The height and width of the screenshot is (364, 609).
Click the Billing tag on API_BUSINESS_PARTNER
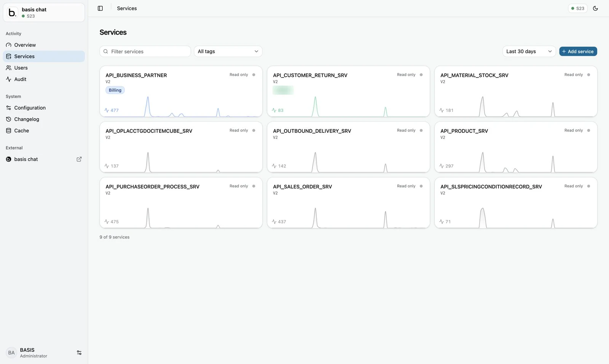115,90
